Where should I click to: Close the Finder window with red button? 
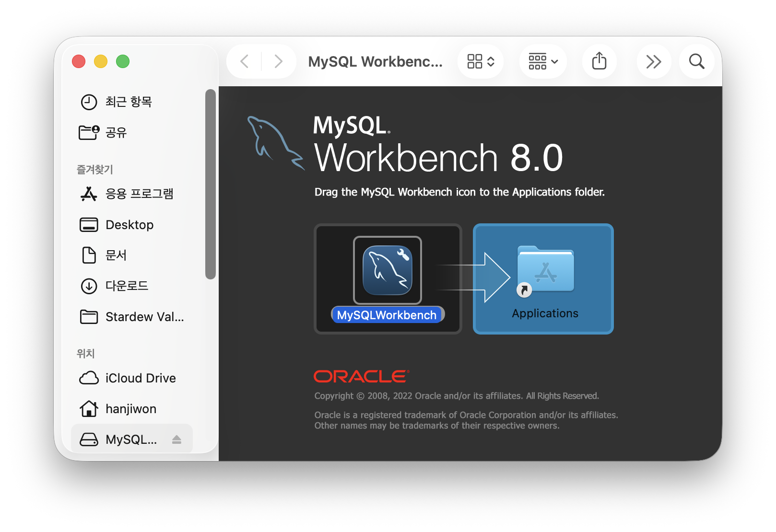[79, 61]
